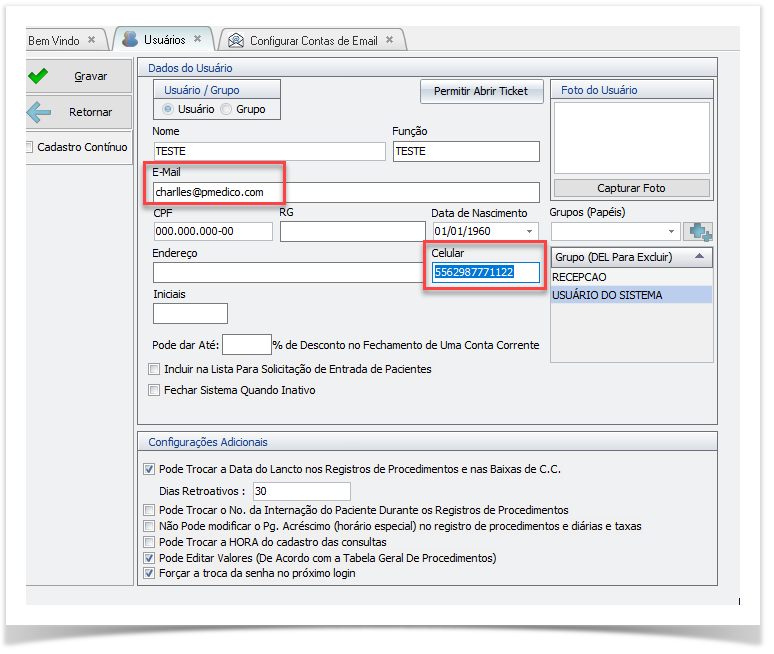Open the Configurar Contas de Email tab
The image size is (774, 654).
tap(313, 41)
